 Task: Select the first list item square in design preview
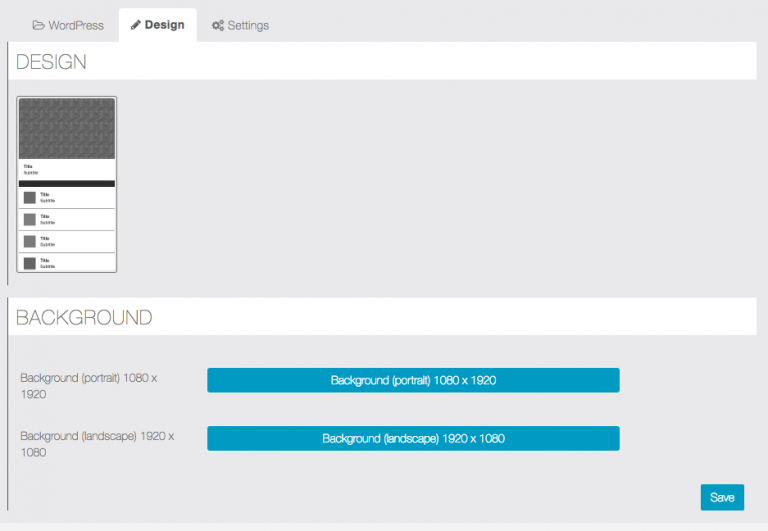click(30, 198)
